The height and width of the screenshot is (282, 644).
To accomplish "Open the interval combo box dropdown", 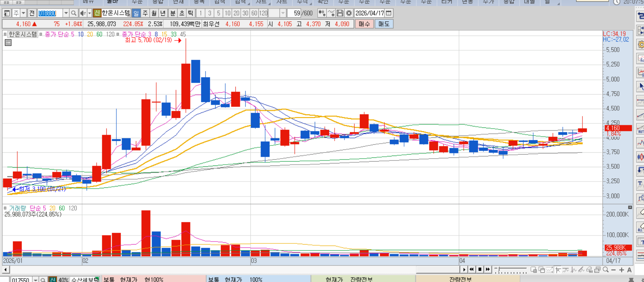I will pos(283,13).
